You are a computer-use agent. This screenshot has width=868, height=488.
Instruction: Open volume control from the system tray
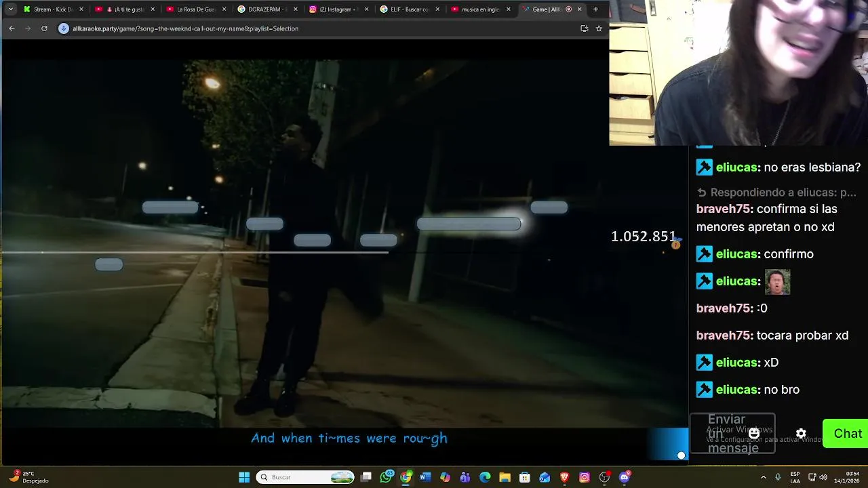823,477
